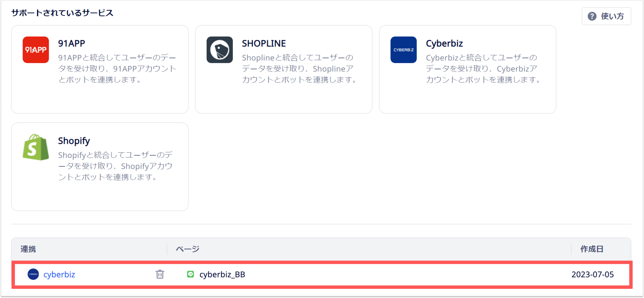Click the 作成日 column header
The image size is (644, 298).
tap(592, 249)
